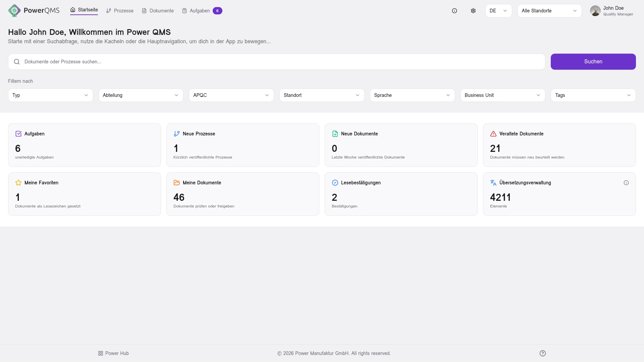
Task: Click the Übersetzungsverwaltung translate icon
Action: click(493, 183)
